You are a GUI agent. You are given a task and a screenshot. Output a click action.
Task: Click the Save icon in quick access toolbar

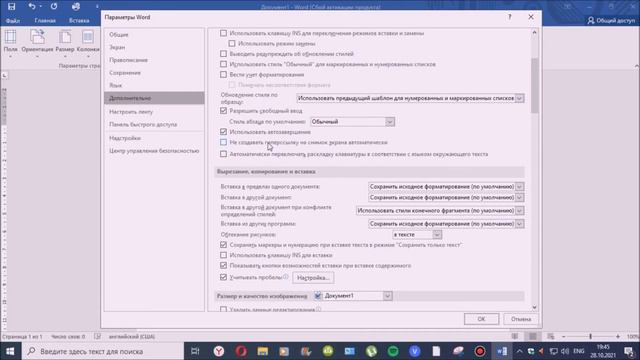11,7
